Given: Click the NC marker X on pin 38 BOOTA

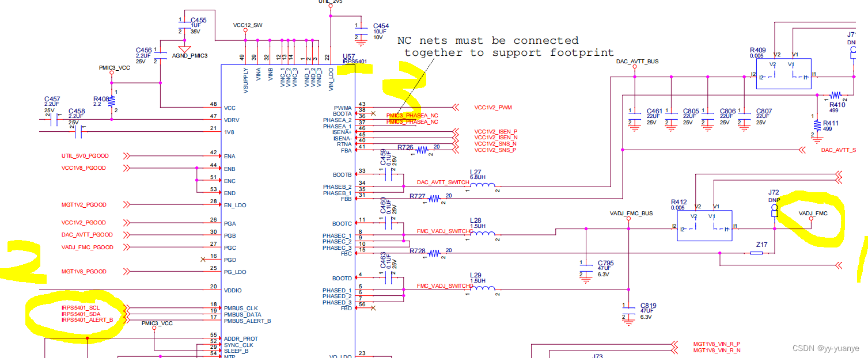Looking at the screenshot, I should coord(373,113).
